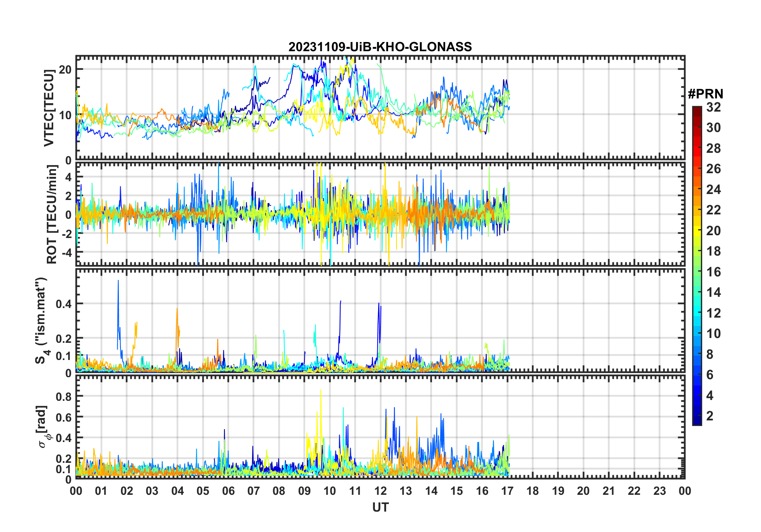Click the UT x-axis label
This screenshot has height=532, width=761.
point(380,507)
